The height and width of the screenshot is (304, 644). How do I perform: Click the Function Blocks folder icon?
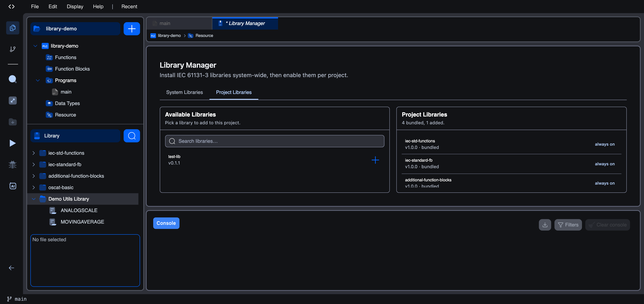coord(49,69)
